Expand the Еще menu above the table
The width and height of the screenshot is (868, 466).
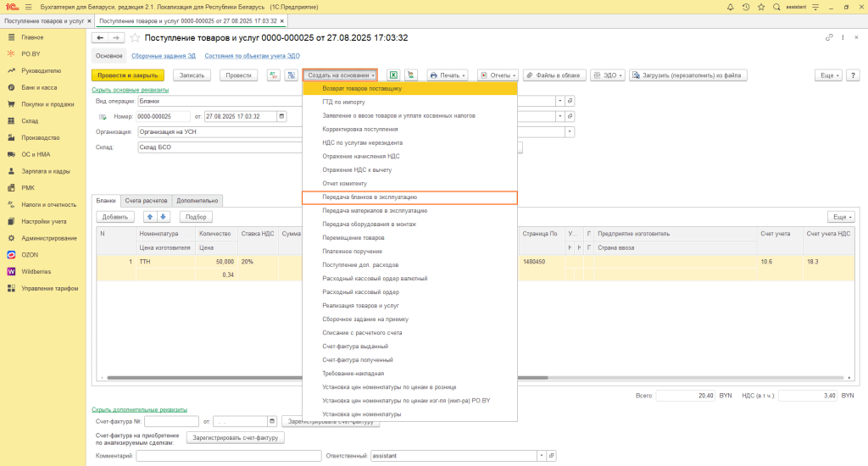tap(841, 217)
